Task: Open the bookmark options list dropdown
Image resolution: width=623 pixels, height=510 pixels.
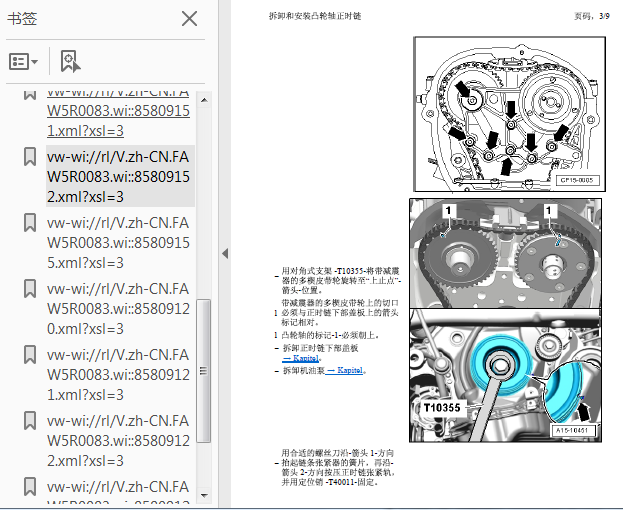Action: [x=23, y=62]
